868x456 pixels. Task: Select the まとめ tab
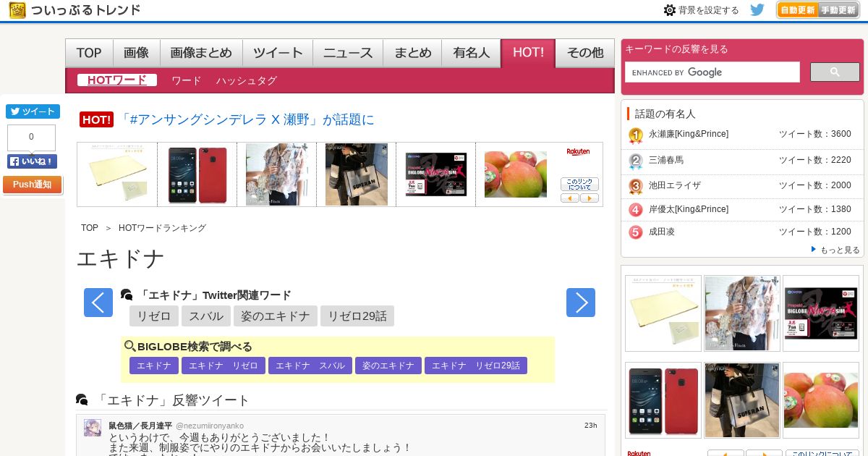[413, 53]
